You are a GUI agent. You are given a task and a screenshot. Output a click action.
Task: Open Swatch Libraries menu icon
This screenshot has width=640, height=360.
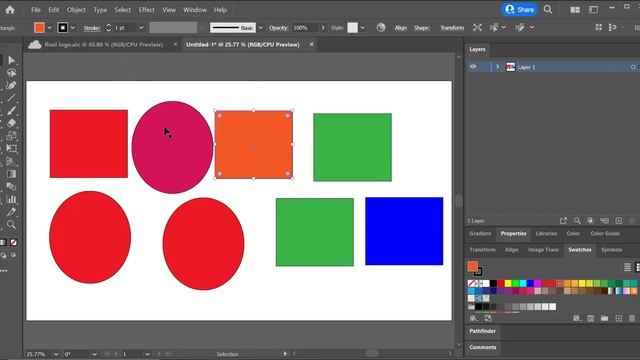click(473, 318)
